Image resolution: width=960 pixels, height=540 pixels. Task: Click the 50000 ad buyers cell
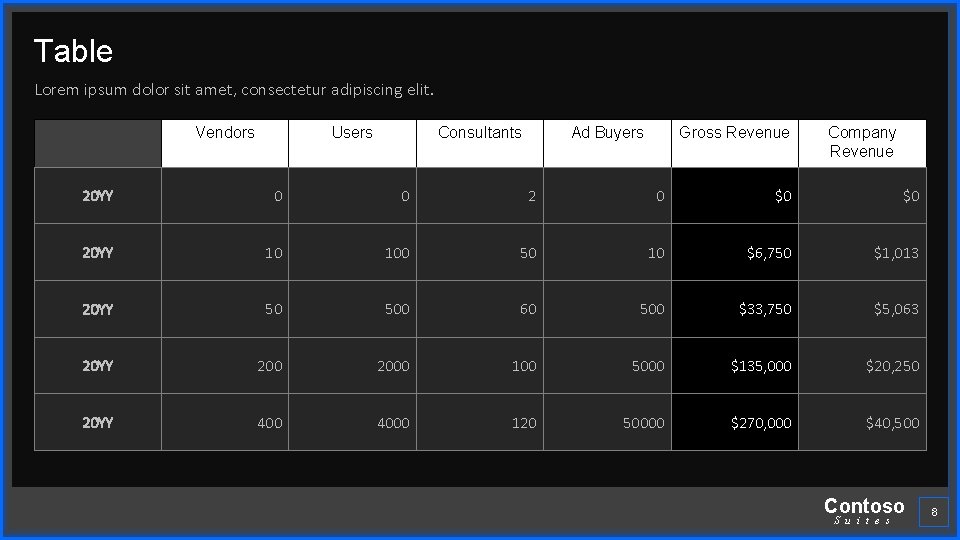(x=607, y=422)
